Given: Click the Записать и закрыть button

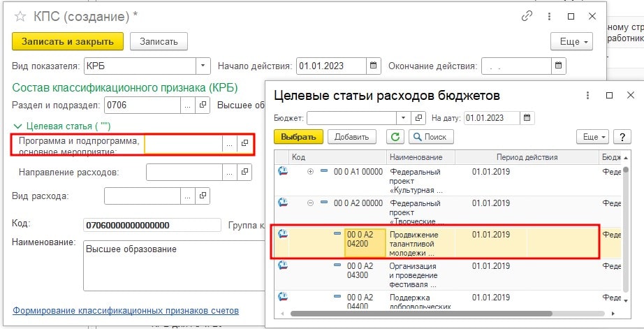Looking at the screenshot, I should 68,42.
